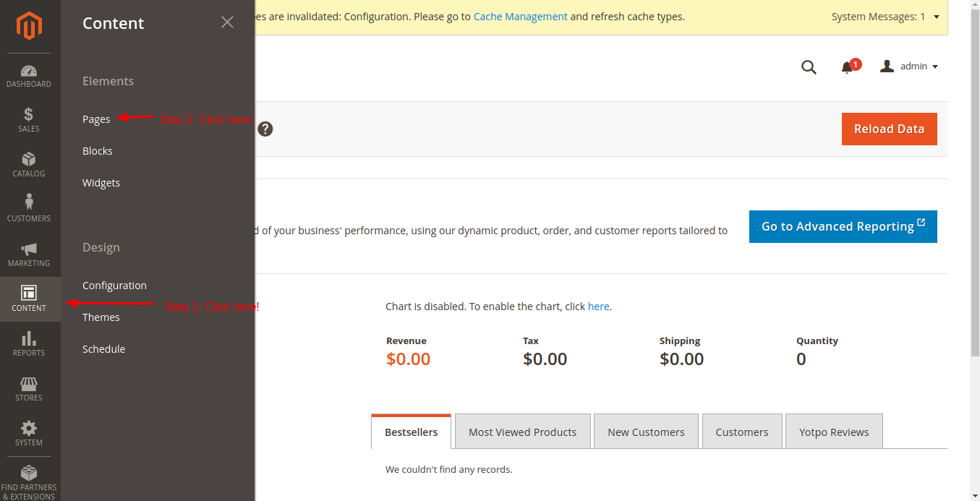This screenshot has height=501, width=980.
Task: Open Widgets under Elements
Action: tap(101, 183)
